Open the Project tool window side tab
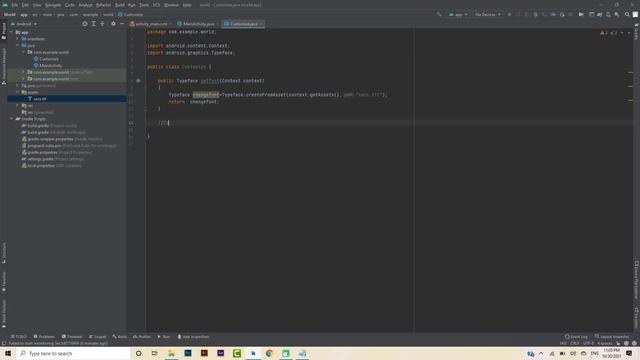This screenshot has width=640, height=360. [4, 31]
